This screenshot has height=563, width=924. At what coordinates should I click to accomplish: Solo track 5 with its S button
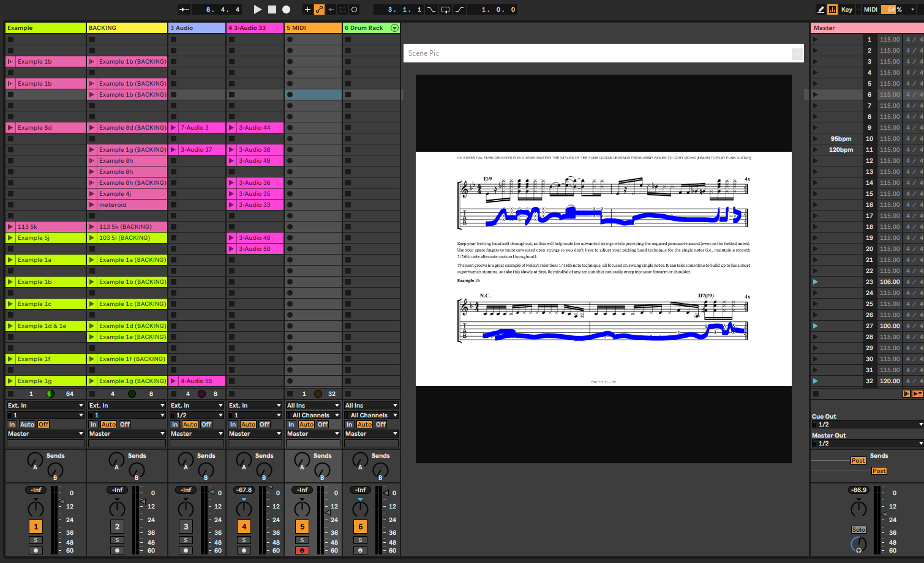tap(302, 540)
